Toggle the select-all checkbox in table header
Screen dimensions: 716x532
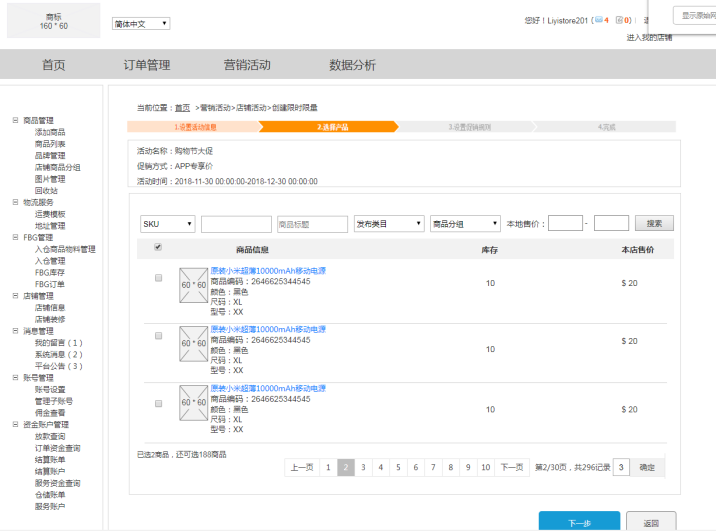click(x=158, y=247)
